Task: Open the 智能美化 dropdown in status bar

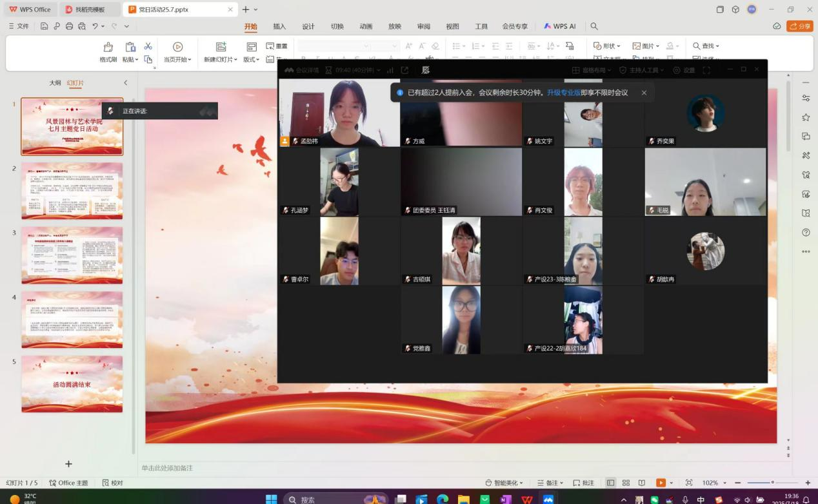Action: (504, 483)
